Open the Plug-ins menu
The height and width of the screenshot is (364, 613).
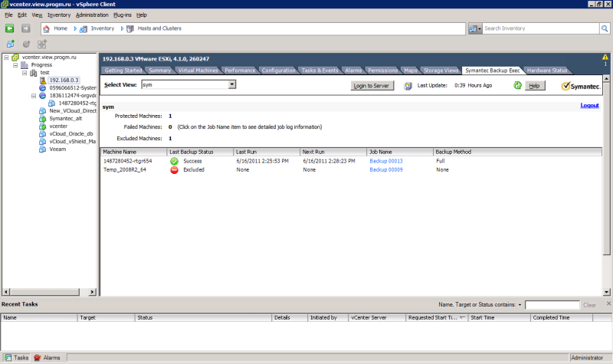pyautogui.click(x=123, y=15)
